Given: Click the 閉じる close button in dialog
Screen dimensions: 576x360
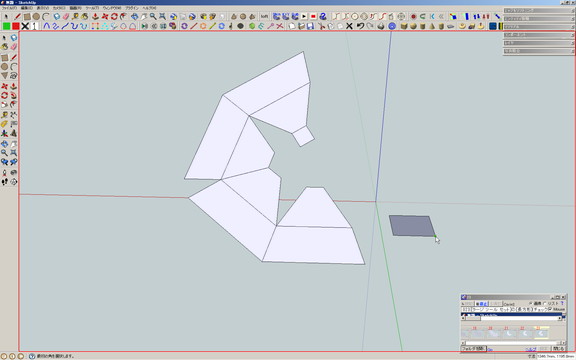Looking at the screenshot, I should click(x=558, y=349).
